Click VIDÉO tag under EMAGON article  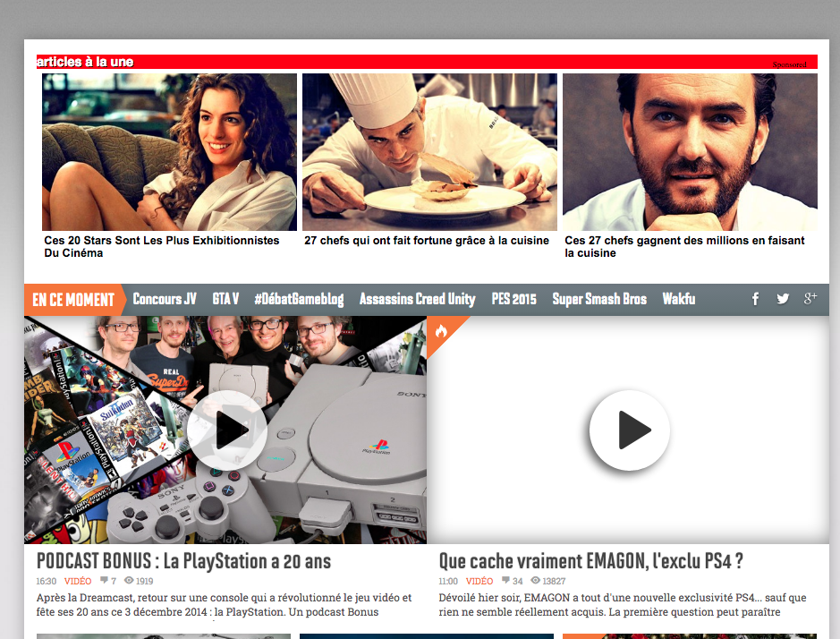[479, 581]
